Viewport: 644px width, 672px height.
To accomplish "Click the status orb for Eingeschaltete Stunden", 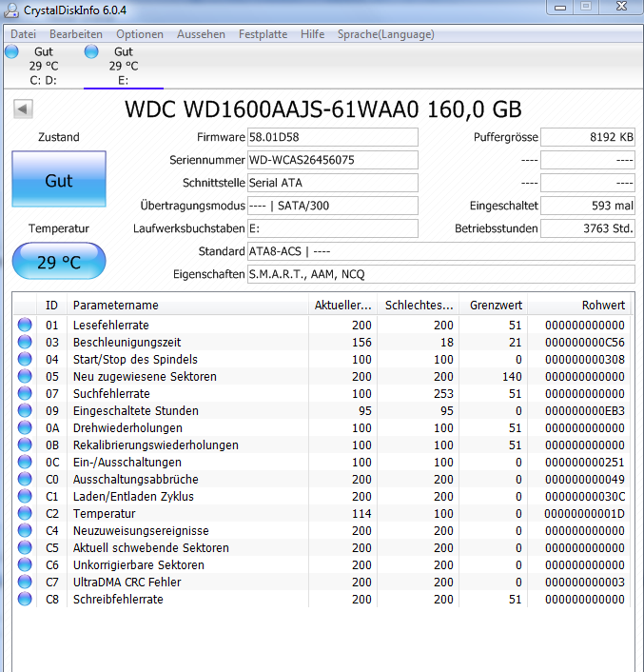I will [x=25, y=410].
